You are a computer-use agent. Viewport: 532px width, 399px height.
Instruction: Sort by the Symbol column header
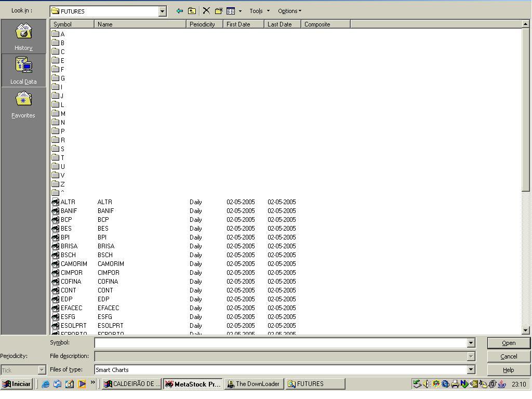click(x=72, y=24)
